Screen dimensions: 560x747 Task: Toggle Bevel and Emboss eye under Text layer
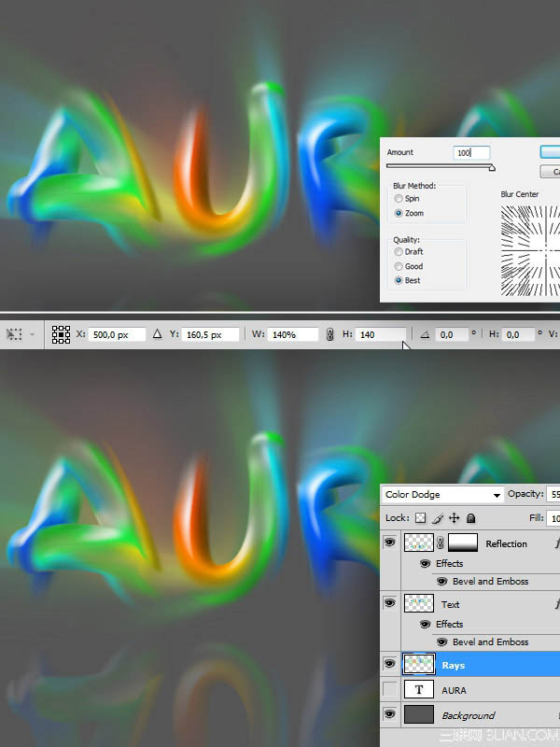tap(441, 641)
